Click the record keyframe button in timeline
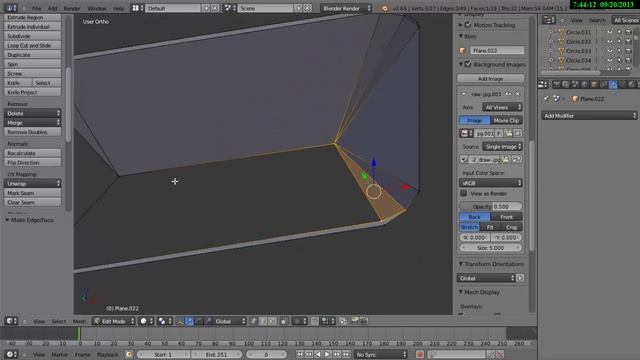Image resolution: width=640 pixels, height=360 pixels. pos(420,354)
